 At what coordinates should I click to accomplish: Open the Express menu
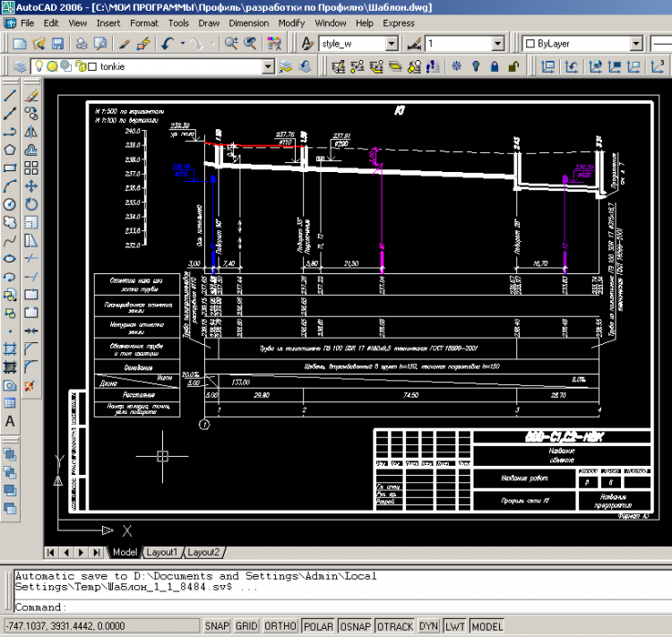coord(398,22)
